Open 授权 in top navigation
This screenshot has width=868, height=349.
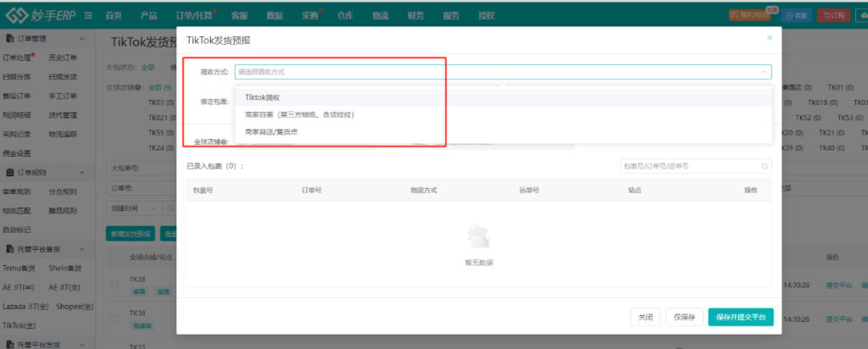click(486, 15)
